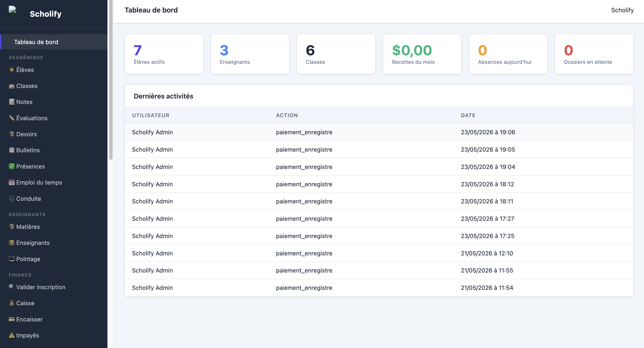Click the Dernières activités heading
644x348 pixels.
pyautogui.click(x=164, y=96)
